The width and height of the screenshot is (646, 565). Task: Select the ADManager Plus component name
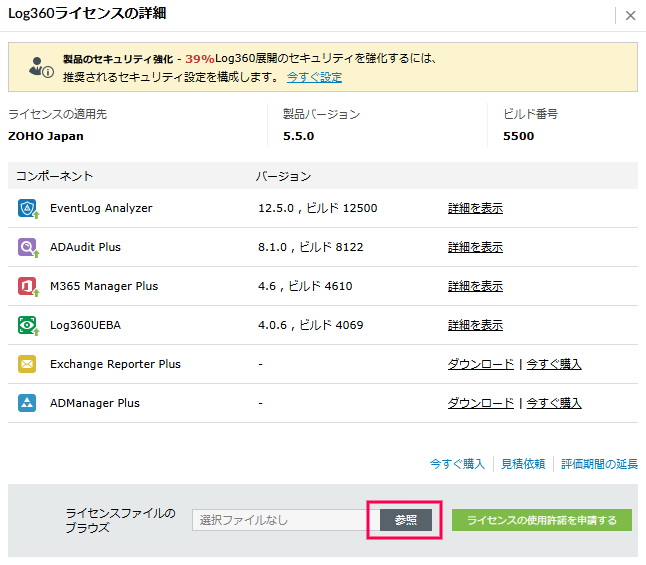pos(95,403)
